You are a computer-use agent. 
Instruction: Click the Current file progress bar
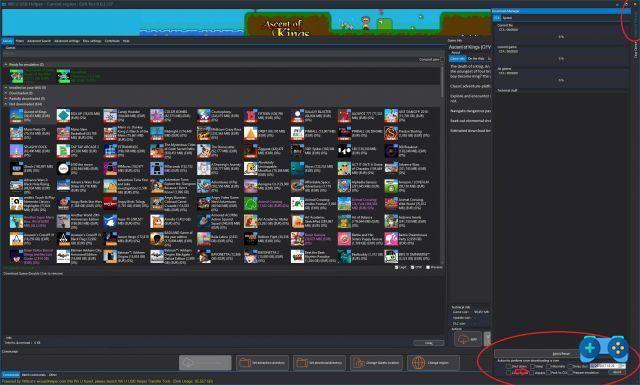561,37
